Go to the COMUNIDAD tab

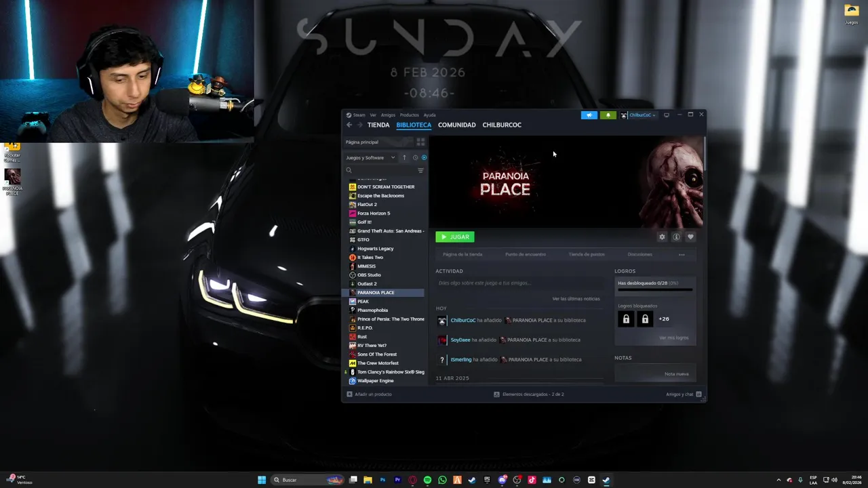pos(457,125)
